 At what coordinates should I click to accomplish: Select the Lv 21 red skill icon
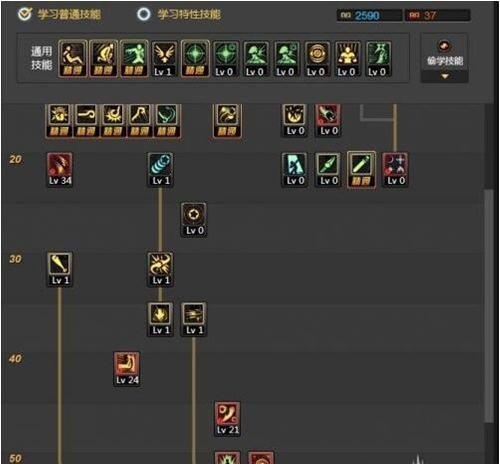(x=227, y=419)
